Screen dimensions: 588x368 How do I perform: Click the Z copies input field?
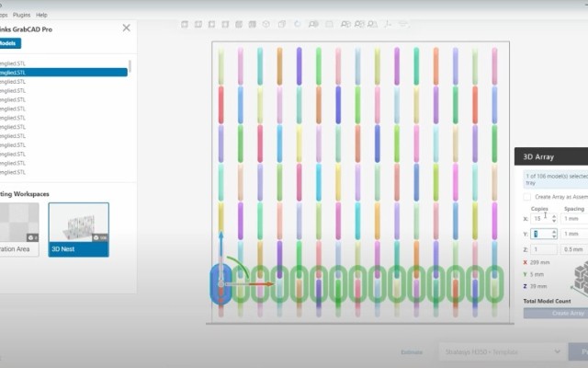point(544,249)
